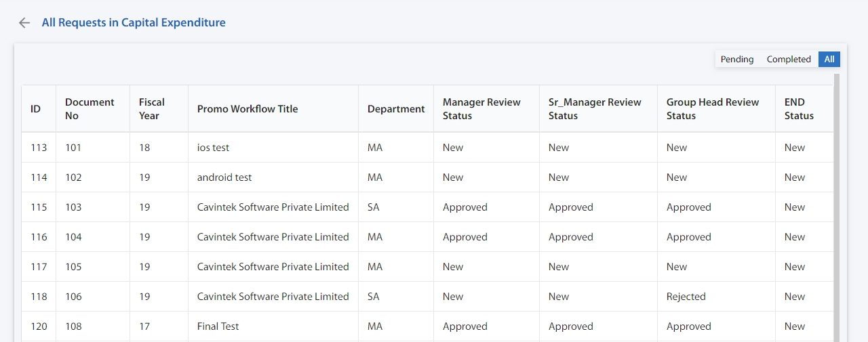Screen dimensions: 868x342
Task: Open the All Requests in Capital Expenditure heading
Action: [134, 22]
